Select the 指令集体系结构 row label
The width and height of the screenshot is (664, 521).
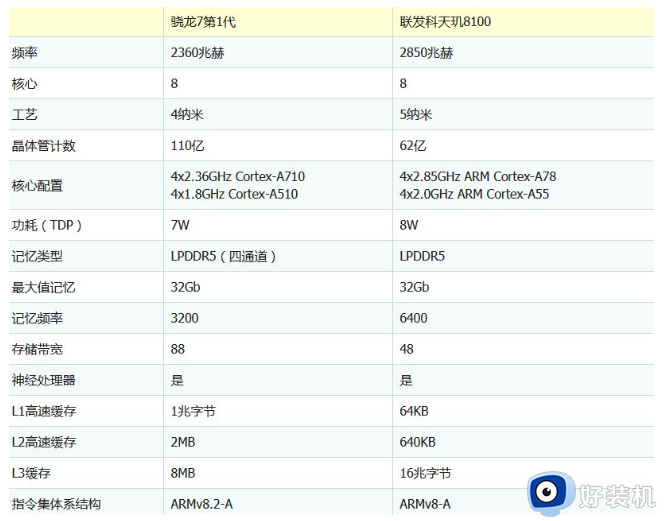point(56,504)
